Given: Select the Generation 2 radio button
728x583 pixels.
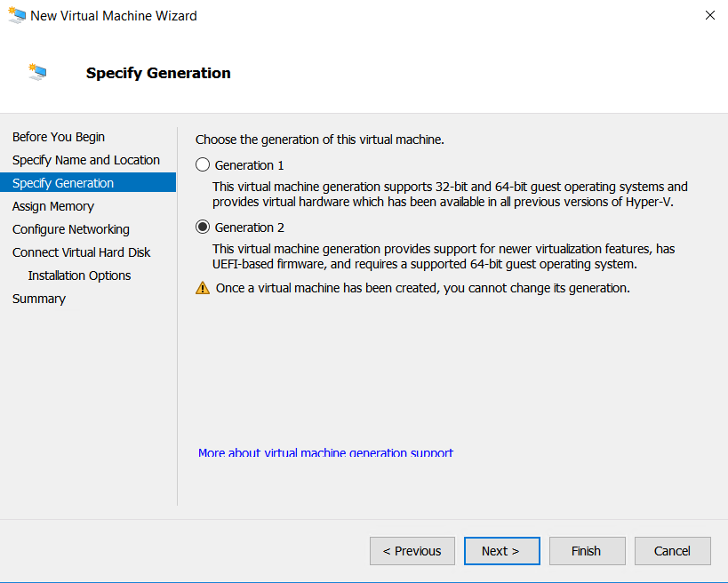Looking at the screenshot, I should [x=203, y=228].
